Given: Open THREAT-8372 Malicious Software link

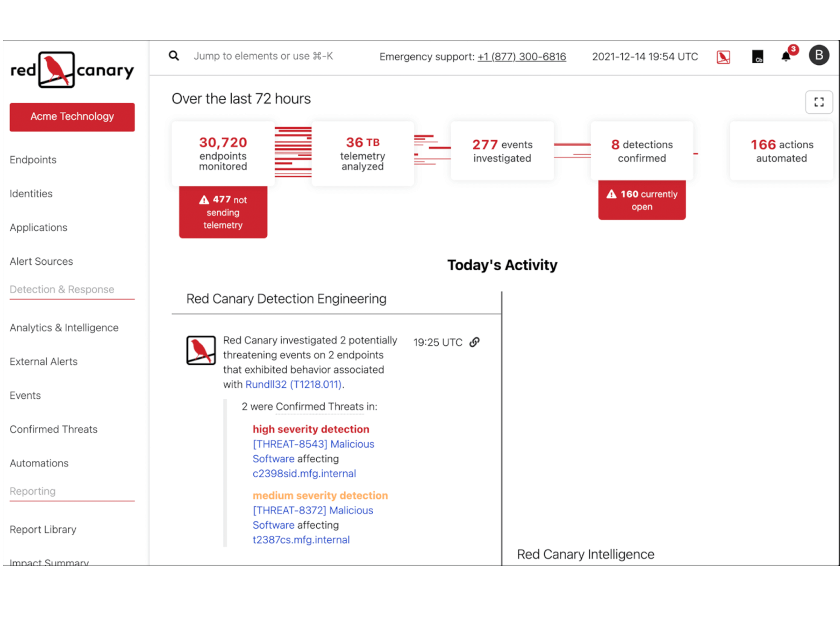Looking at the screenshot, I should (x=313, y=518).
